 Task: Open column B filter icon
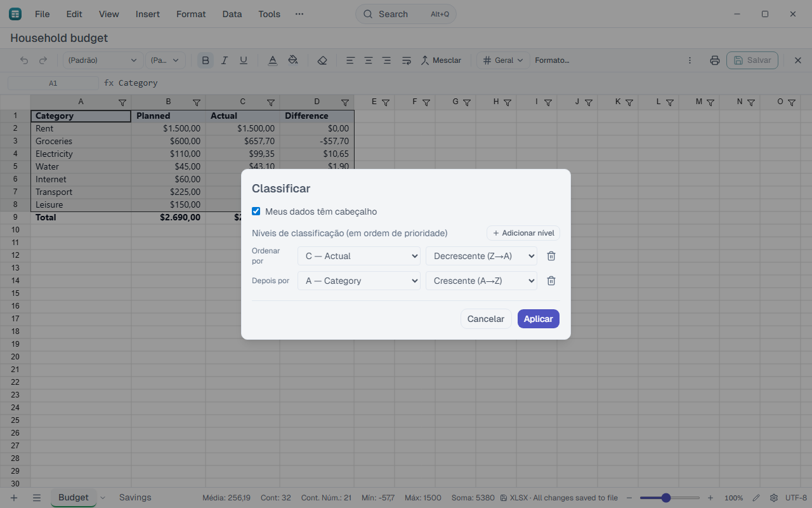[197, 102]
